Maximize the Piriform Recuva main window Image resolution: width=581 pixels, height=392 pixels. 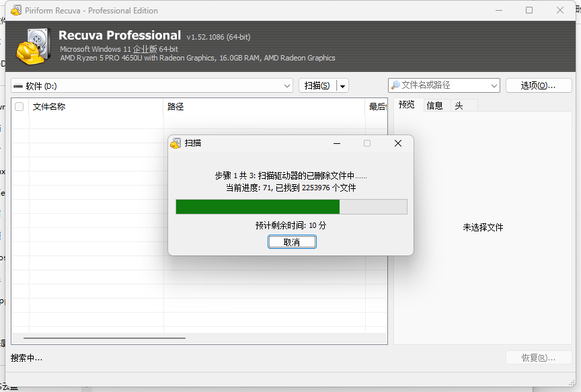[x=529, y=10]
